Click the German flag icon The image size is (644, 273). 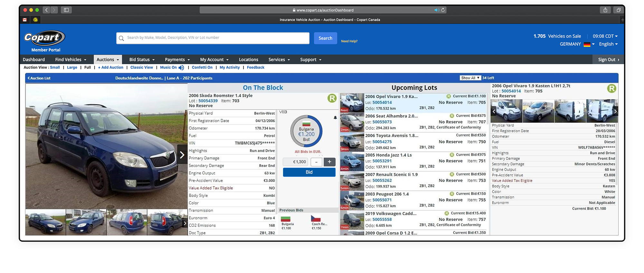pos(587,44)
